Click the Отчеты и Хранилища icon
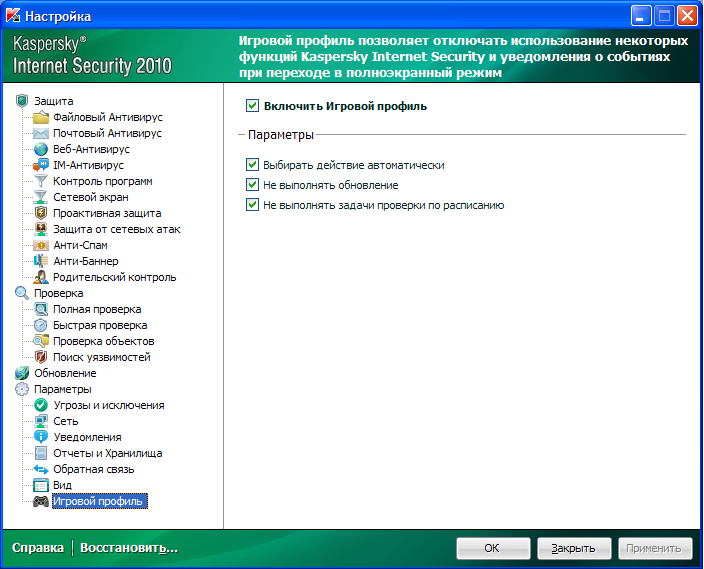This screenshot has height=569, width=704. pyautogui.click(x=41, y=453)
